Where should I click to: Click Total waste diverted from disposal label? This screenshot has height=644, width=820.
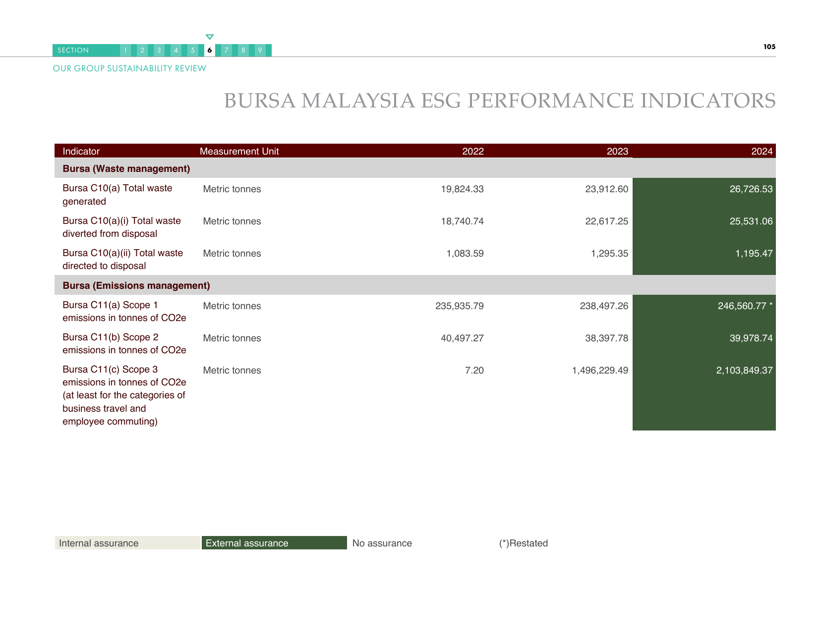(121, 227)
